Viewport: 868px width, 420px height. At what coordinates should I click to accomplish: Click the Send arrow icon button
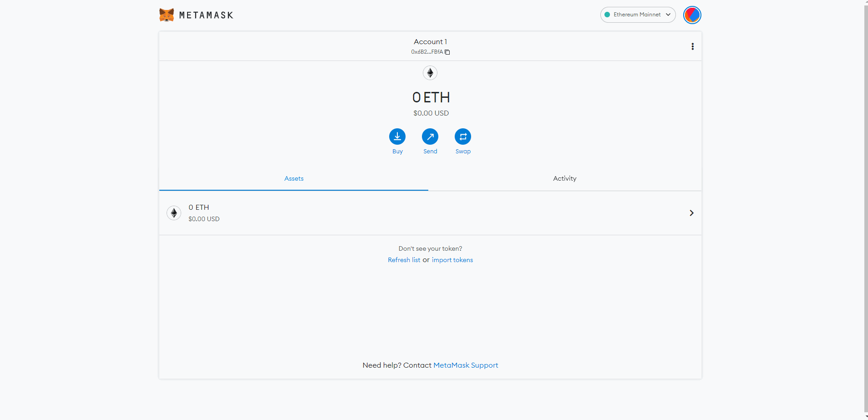pos(430,137)
